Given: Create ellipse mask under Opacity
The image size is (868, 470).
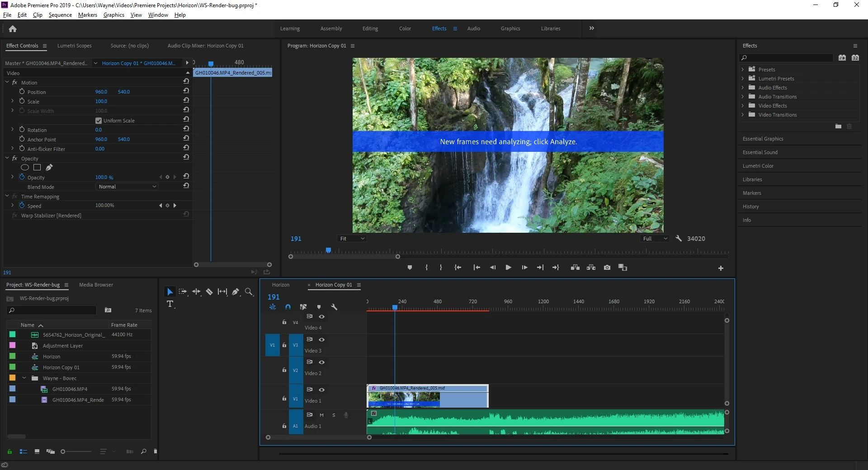Looking at the screenshot, I should tap(25, 168).
